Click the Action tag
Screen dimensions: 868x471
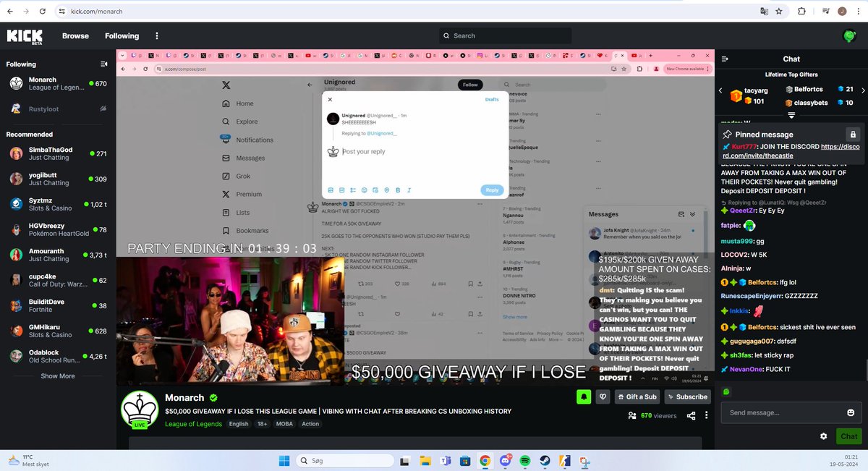(x=310, y=424)
